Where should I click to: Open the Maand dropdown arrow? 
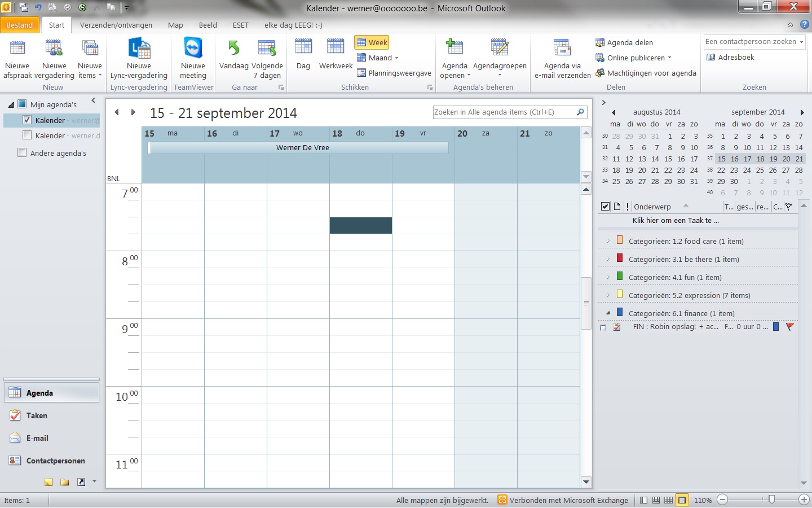point(396,58)
